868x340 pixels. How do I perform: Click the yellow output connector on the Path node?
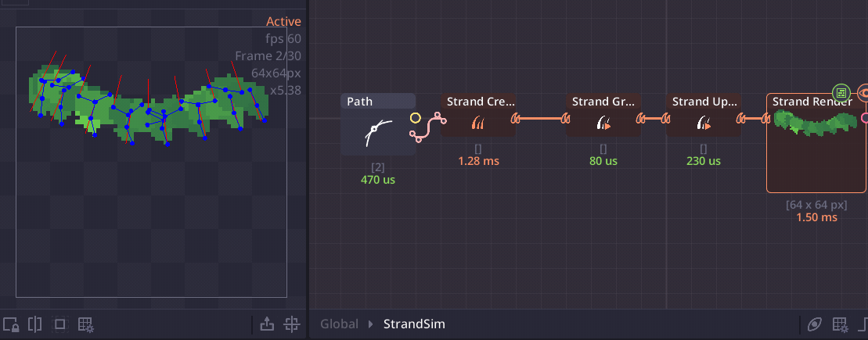point(415,118)
